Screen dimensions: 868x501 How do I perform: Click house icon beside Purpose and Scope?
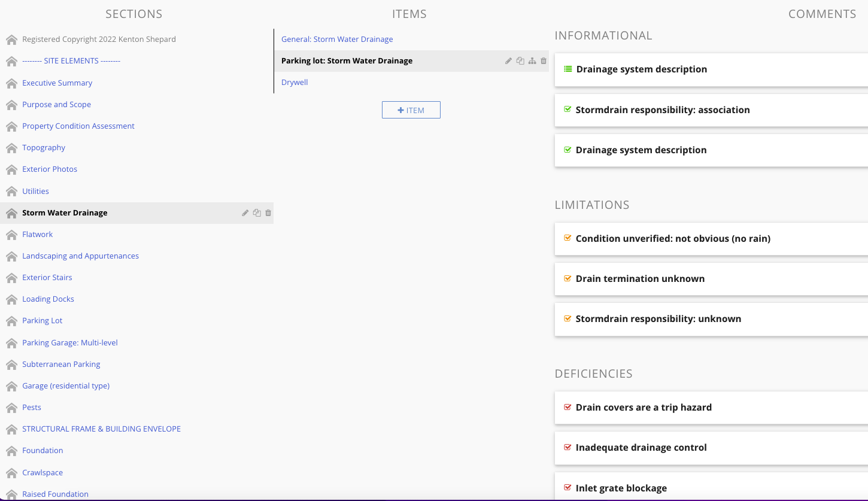pyautogui.click(x=11, y=105)
